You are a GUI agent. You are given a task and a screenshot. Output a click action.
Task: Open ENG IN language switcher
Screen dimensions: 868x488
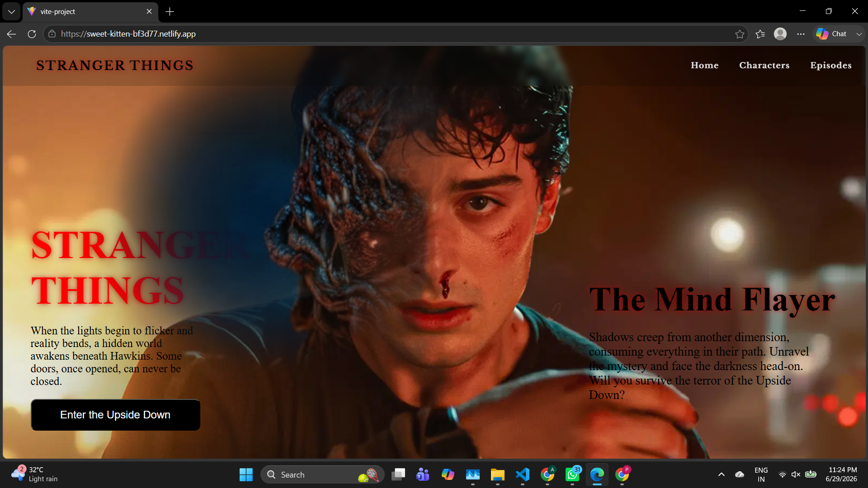point(761,474)
